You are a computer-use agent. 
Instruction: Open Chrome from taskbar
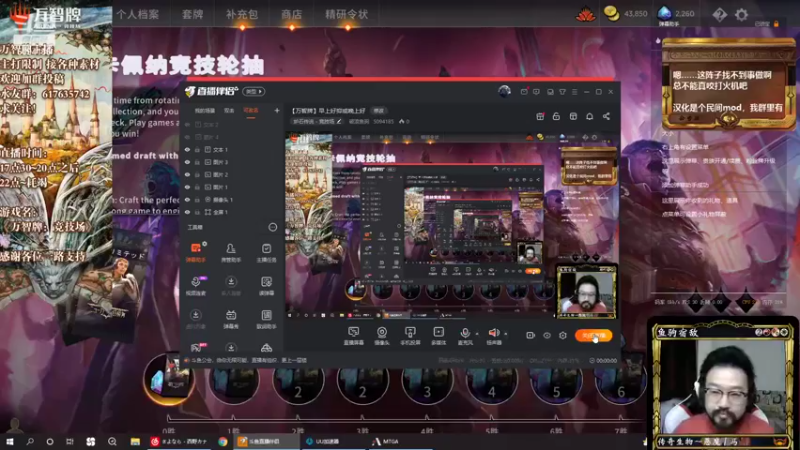click(223, 441)
